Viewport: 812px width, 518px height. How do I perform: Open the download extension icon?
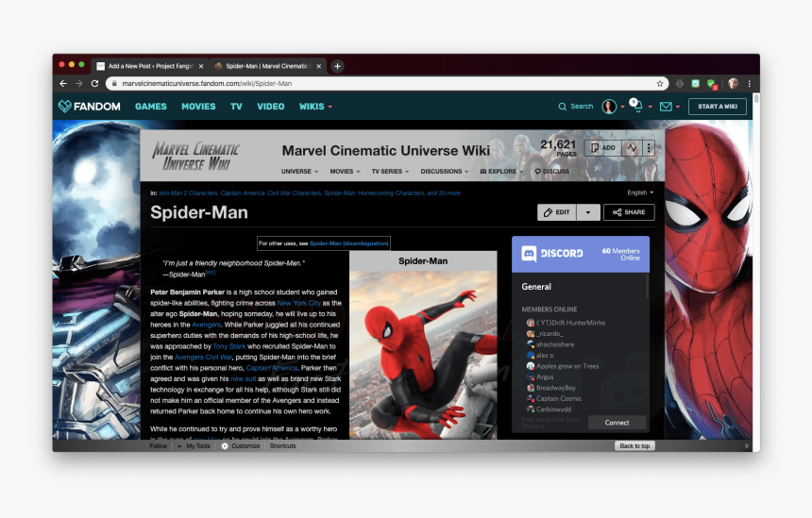(x=680, y=83)
